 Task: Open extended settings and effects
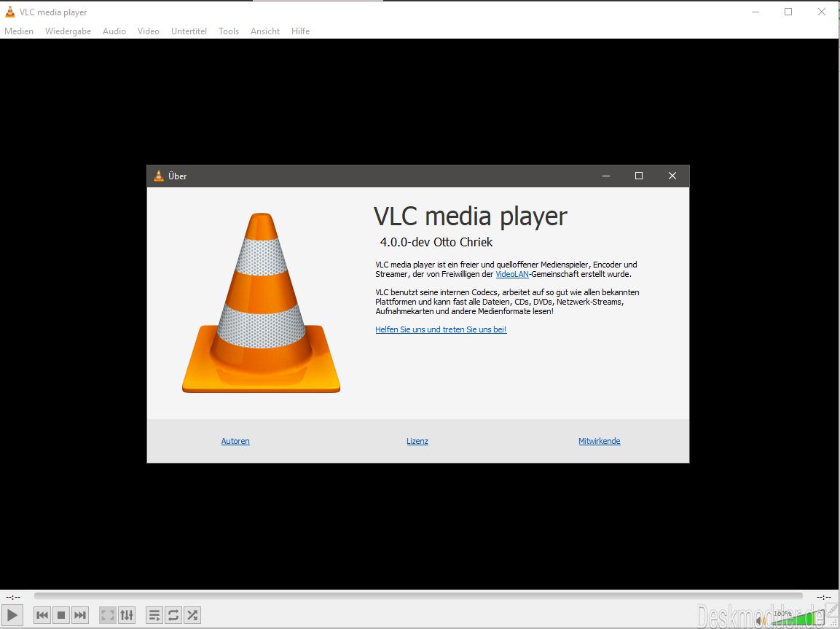click(127, 615)
